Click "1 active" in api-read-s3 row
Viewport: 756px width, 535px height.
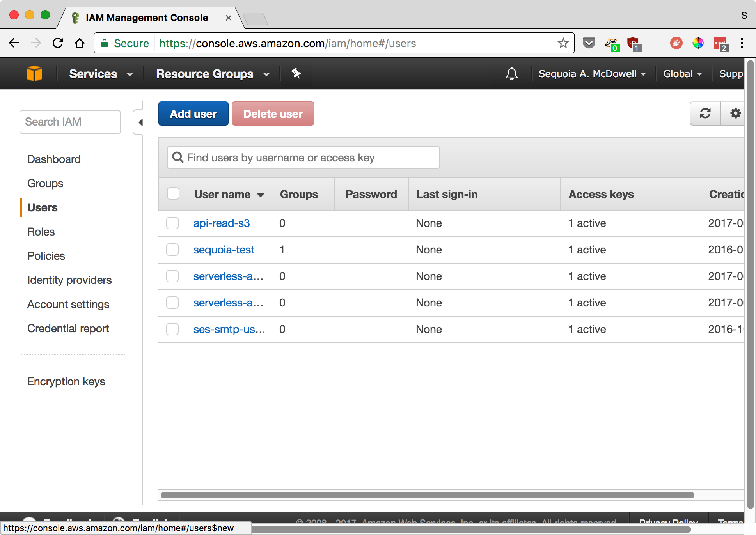point(587,223)
